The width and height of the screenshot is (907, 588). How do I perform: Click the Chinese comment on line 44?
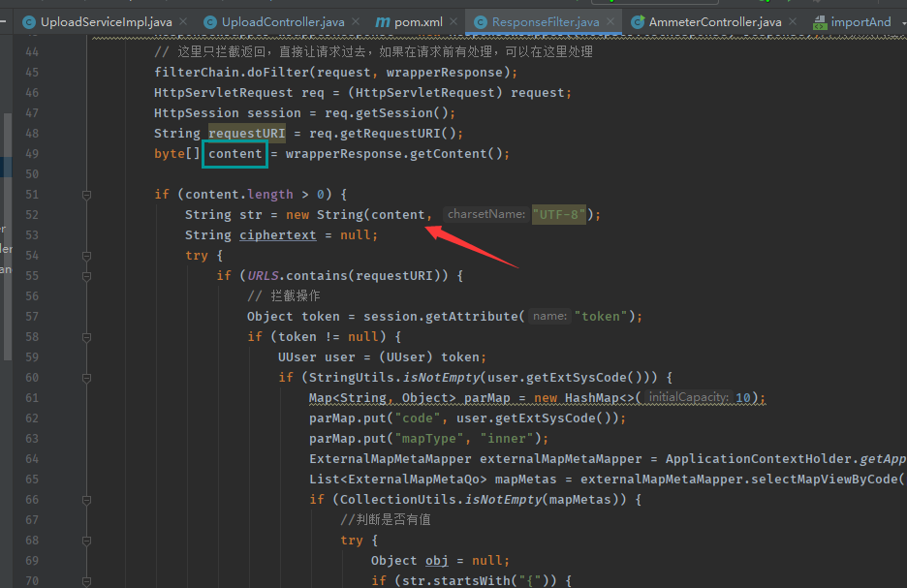tap(373, 52)
